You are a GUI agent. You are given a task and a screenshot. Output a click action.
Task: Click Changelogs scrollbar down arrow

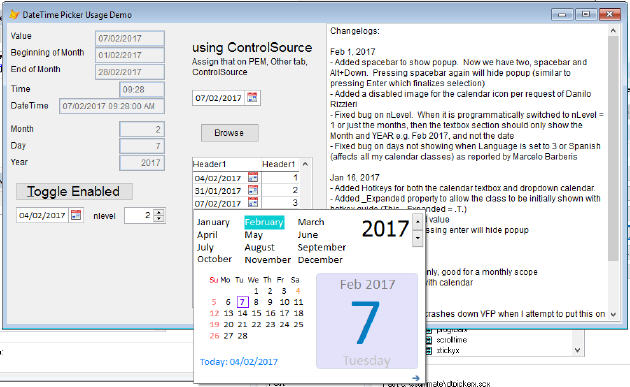613,315
